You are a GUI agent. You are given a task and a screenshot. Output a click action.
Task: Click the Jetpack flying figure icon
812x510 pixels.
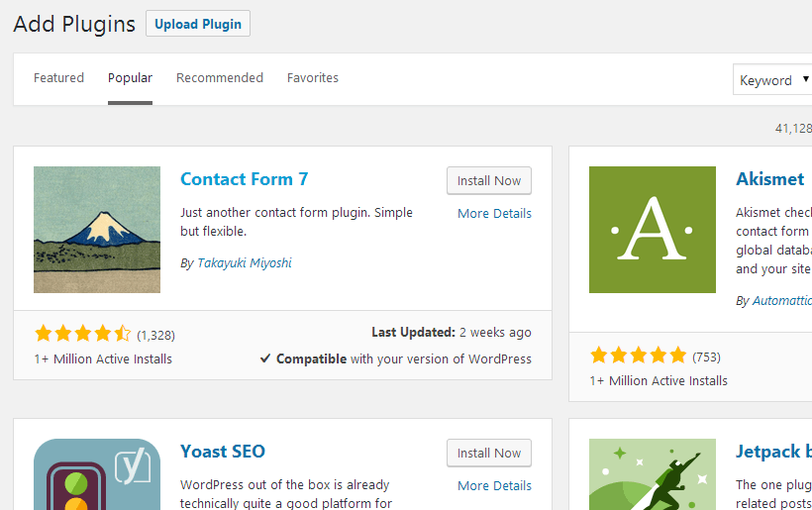[x=652, y=474]
